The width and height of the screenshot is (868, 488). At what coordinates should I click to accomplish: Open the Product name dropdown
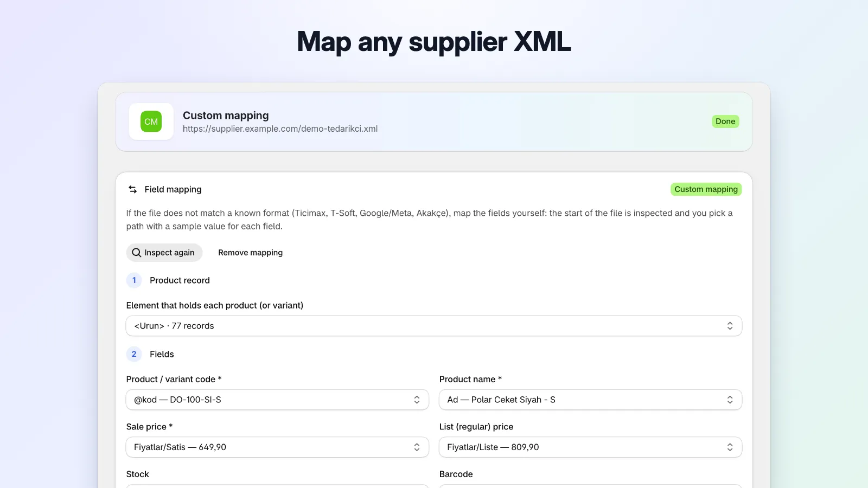(590, 400)
